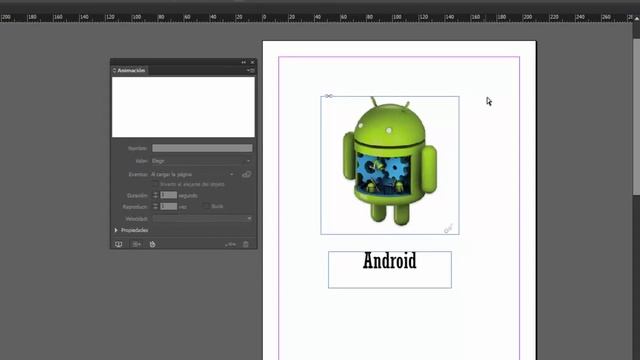Viewport: 640px width, 360px height.
Task: Click the Duración stepper arrows
Action: pos(156,196)
